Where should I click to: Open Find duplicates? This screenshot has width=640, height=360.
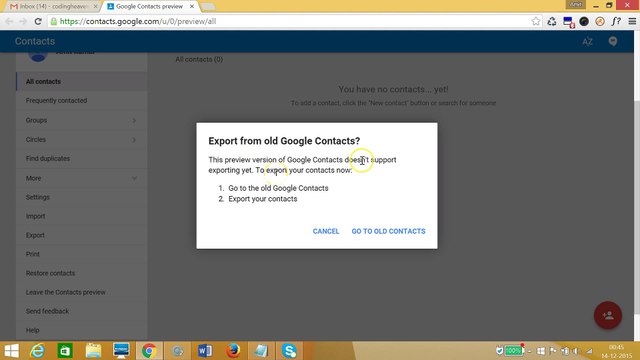tap(82, 158)
